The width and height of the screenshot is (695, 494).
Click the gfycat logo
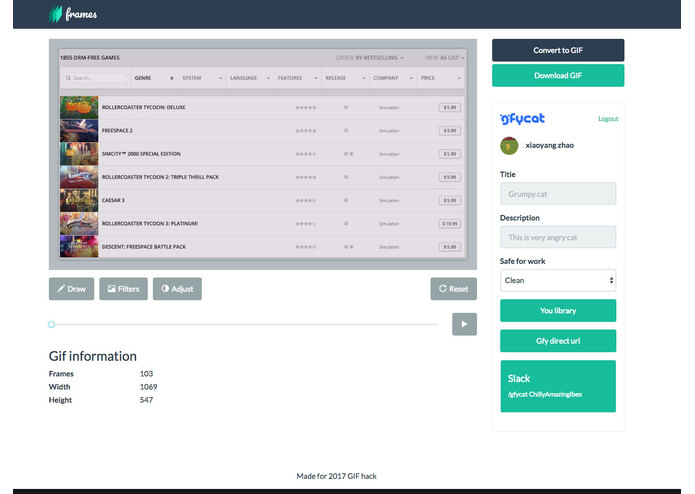tap(522, 118)
